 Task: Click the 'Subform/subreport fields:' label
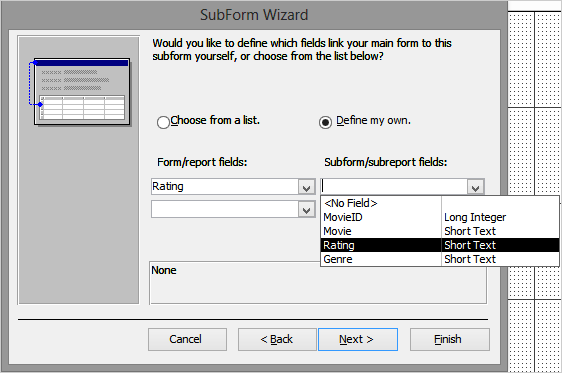pyautogui.click(x=386, y=162)
